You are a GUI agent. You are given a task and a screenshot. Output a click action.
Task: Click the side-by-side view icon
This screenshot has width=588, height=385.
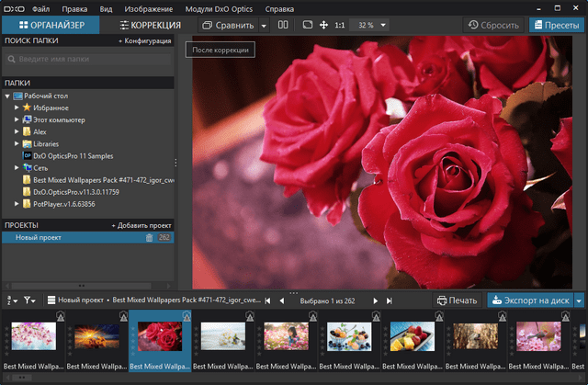283,25
